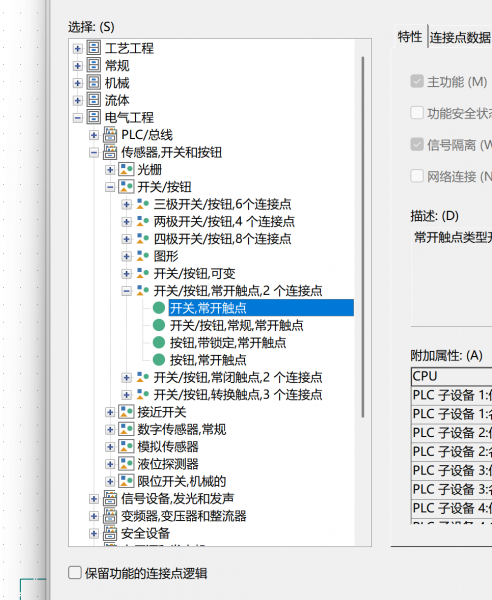This screenshot has height=600, width=492.
Task: Click the 安全设备 group icon
Action: coord(110,533)
